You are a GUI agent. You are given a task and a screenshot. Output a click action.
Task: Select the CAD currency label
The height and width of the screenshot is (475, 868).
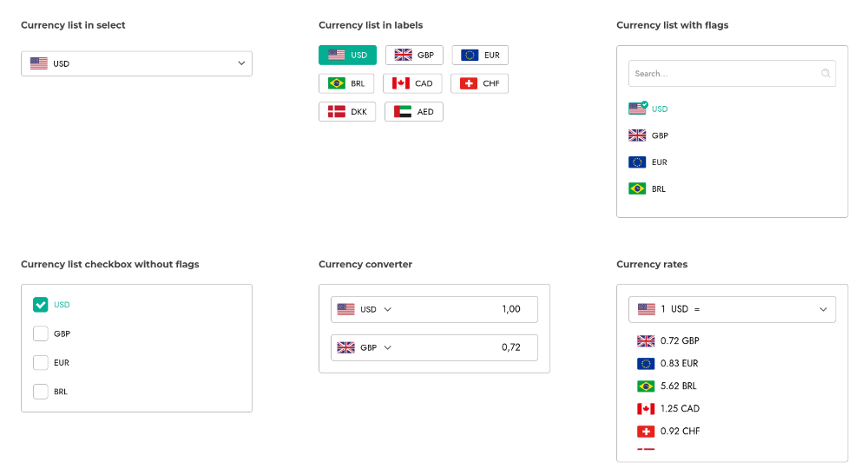412,83
